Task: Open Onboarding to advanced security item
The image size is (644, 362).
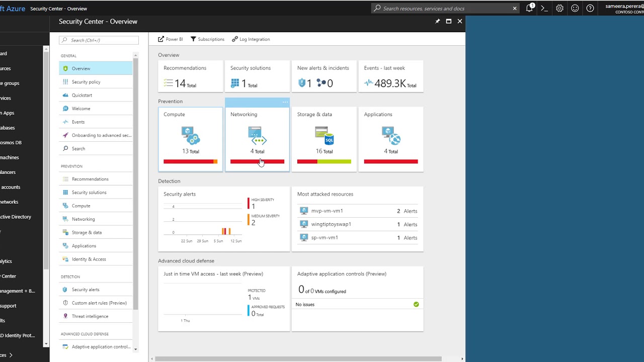Action: pyautogui.click(x=96, y=135)
